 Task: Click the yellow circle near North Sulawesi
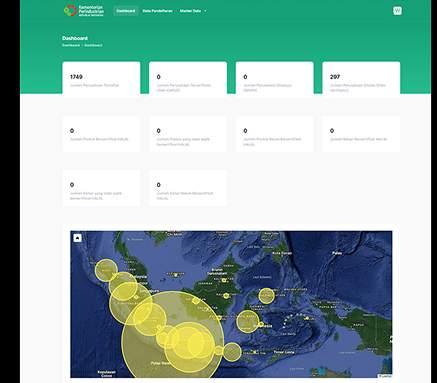(267, 296)
